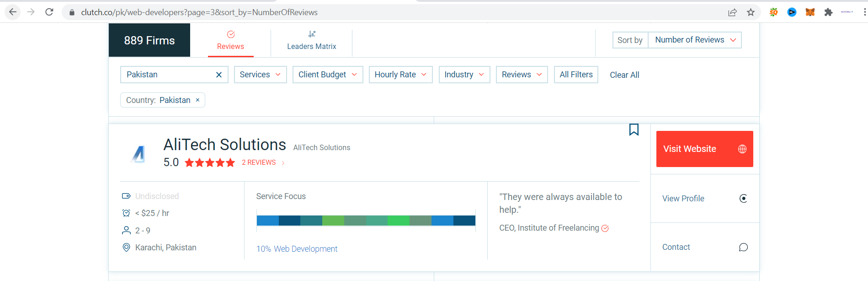Open the Services filter dropdown
Image resolution: width=868 pixels, height=281 pixels.
260,75
